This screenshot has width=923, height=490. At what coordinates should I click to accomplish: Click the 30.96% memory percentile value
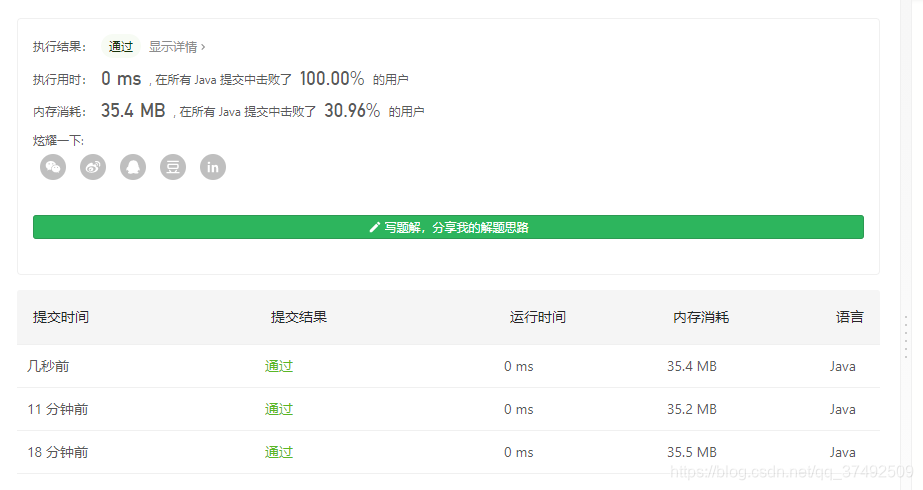click(x=352, y=110)
